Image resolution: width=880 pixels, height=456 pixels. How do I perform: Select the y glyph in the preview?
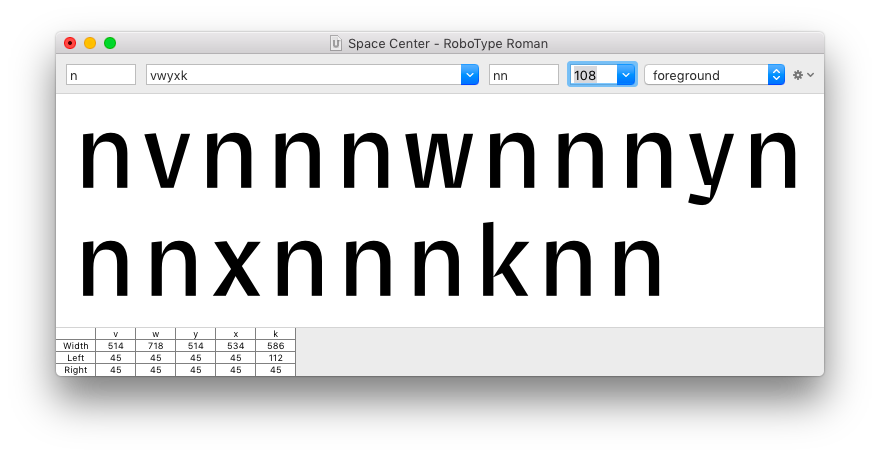pyautogui.click(x=711, y=167)
